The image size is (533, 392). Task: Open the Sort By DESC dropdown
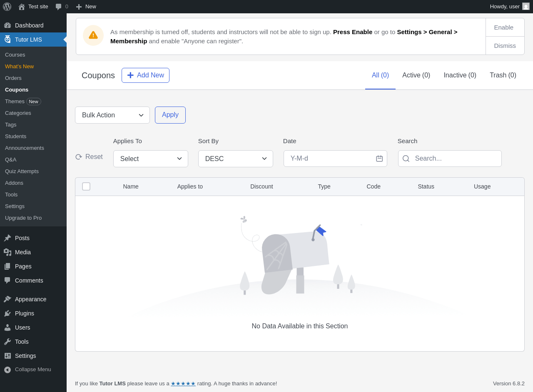click(236, 159)
